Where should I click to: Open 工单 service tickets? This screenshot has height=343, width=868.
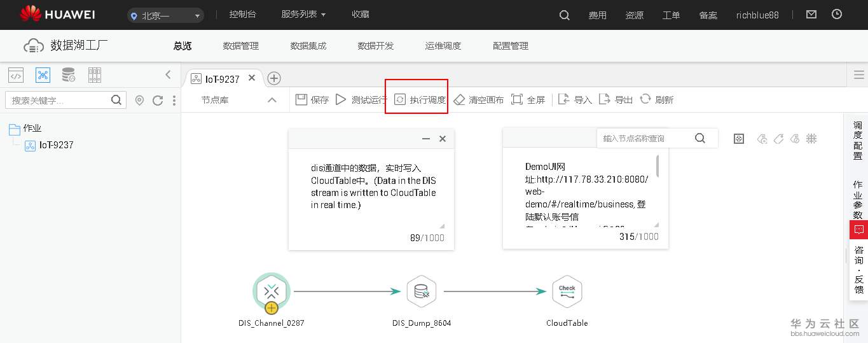672,15
